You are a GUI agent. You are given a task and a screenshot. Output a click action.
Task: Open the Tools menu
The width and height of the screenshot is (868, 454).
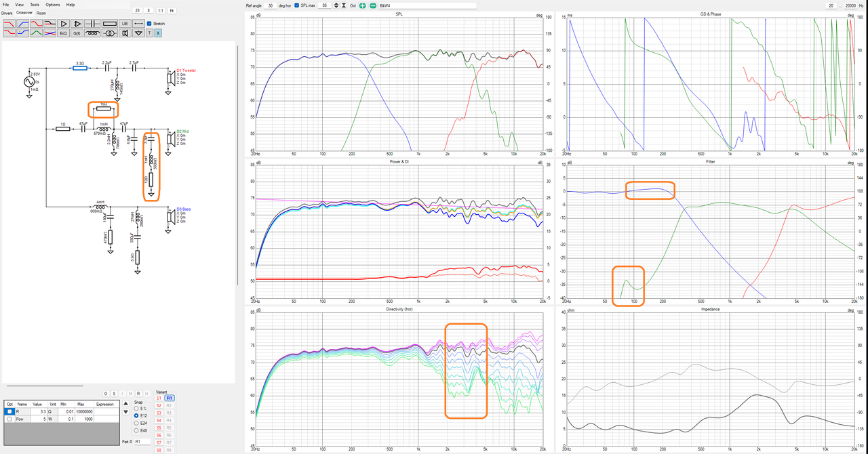tap(35, 5)
